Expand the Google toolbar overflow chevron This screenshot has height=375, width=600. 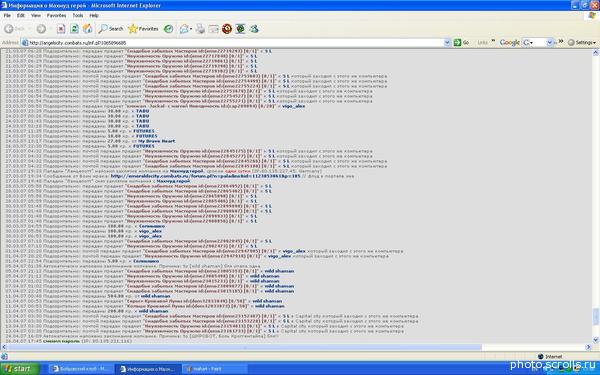coord(561,41)
